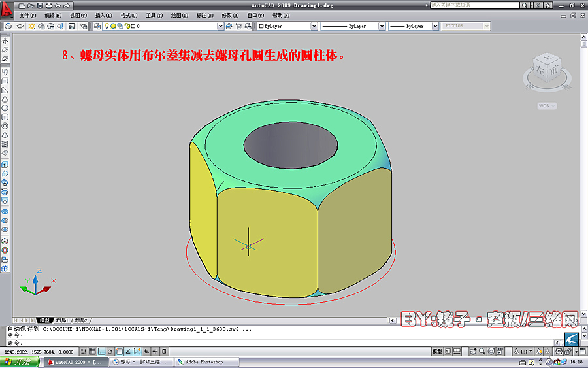Screen dimensions: 588x368
Task: Toggle Ortho mode in status bar
Action: tap(101, 352)
